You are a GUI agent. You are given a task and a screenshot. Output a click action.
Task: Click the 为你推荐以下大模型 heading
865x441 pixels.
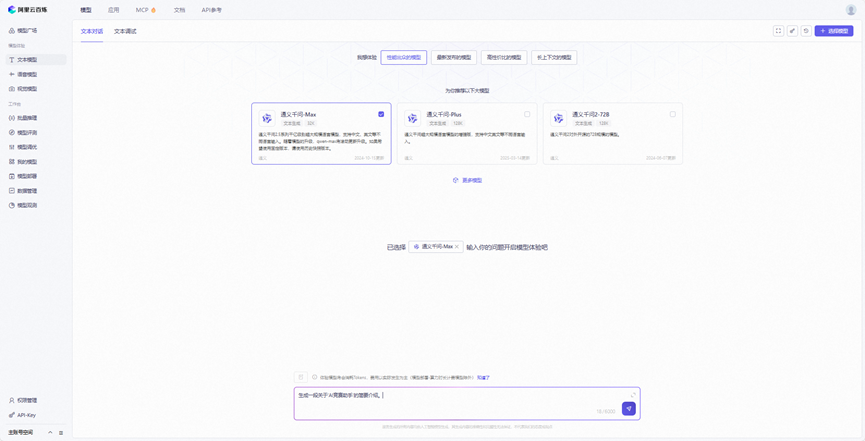[467, 91]
